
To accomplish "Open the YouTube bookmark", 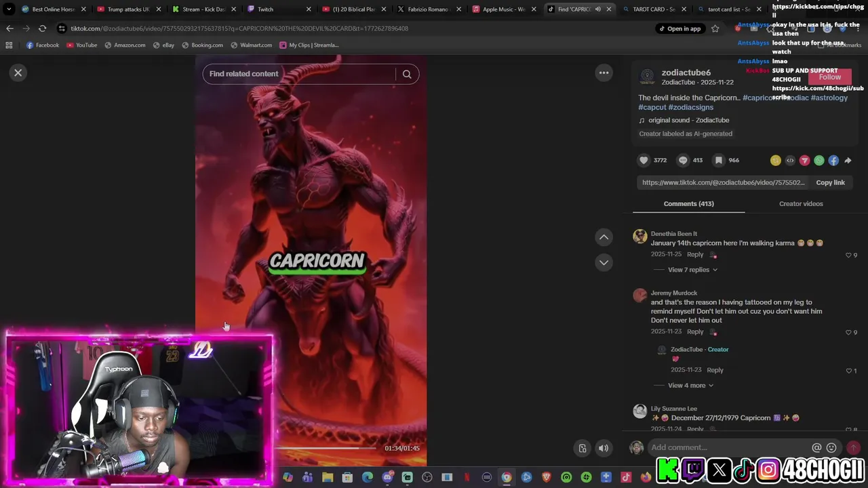I will click(x=82, y=45).
